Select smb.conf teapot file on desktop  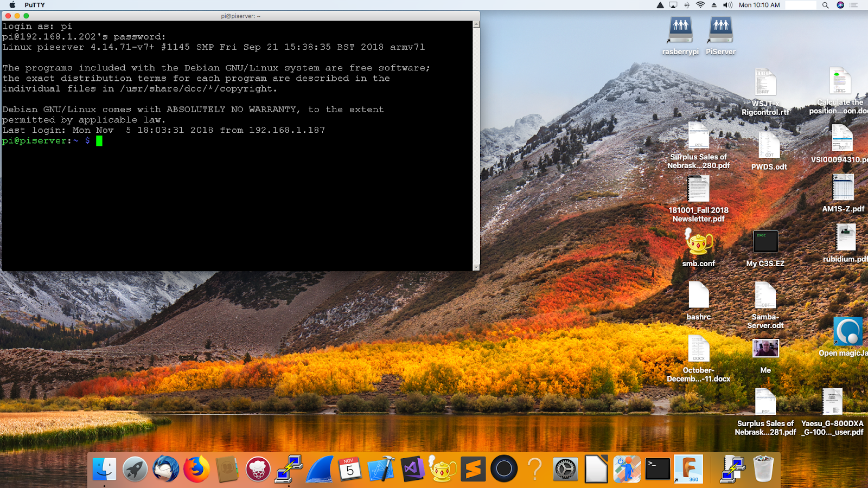coord(699,248)
